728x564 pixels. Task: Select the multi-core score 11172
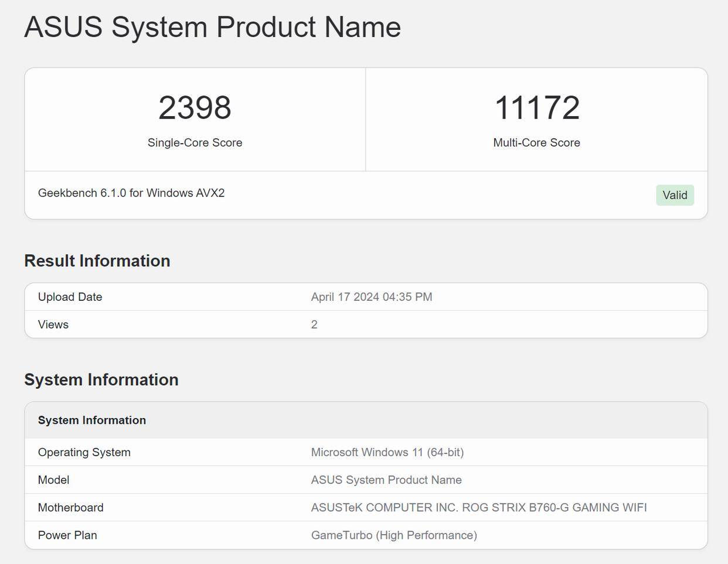(537, 107)
